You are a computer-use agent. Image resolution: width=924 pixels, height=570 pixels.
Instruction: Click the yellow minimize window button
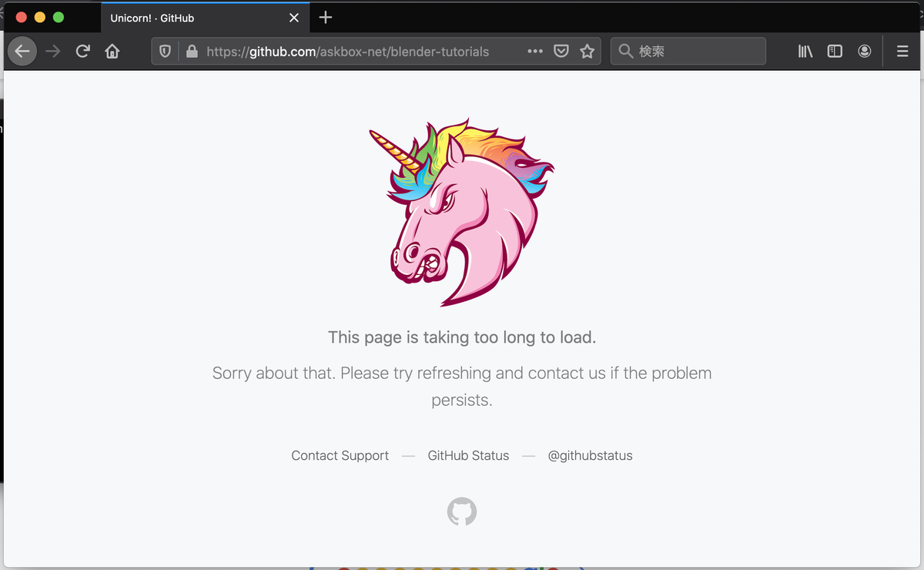coord(39,17)
